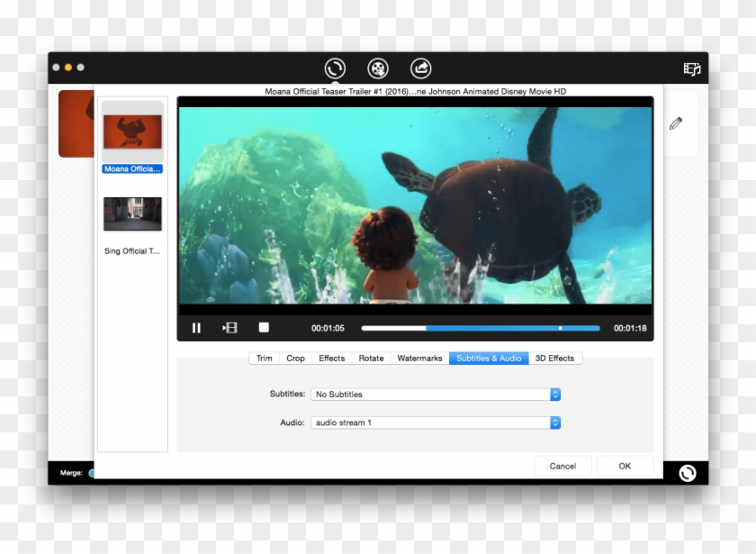Click the Moana Officia... file label
This screenshot has height=554, width=756.
point(132,169)
